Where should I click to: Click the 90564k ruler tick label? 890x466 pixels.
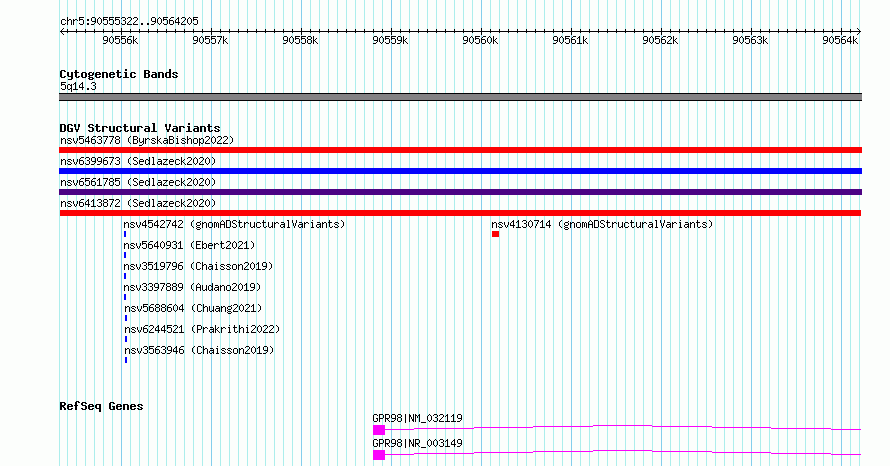point(840,40)
